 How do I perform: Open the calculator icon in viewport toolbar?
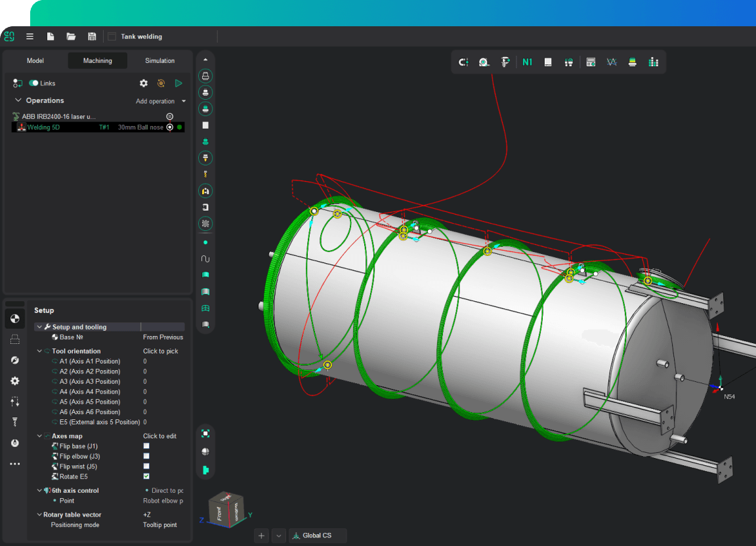click(591, 62)
